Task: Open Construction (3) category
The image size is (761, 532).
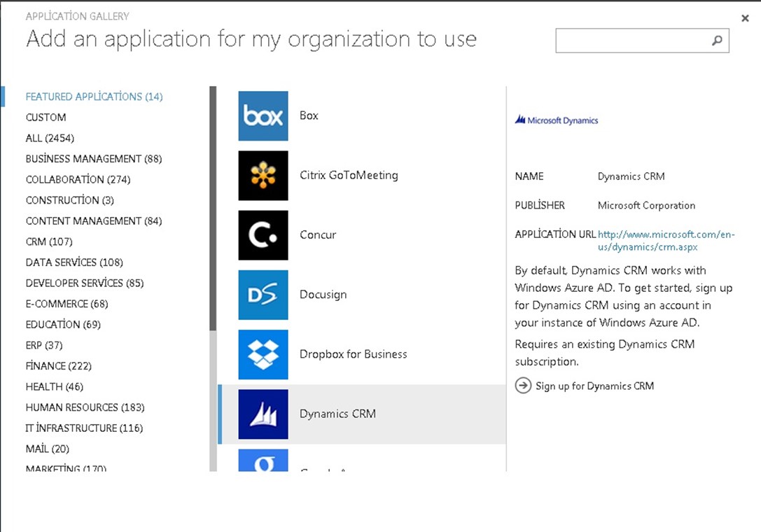Action: (70, 200)
